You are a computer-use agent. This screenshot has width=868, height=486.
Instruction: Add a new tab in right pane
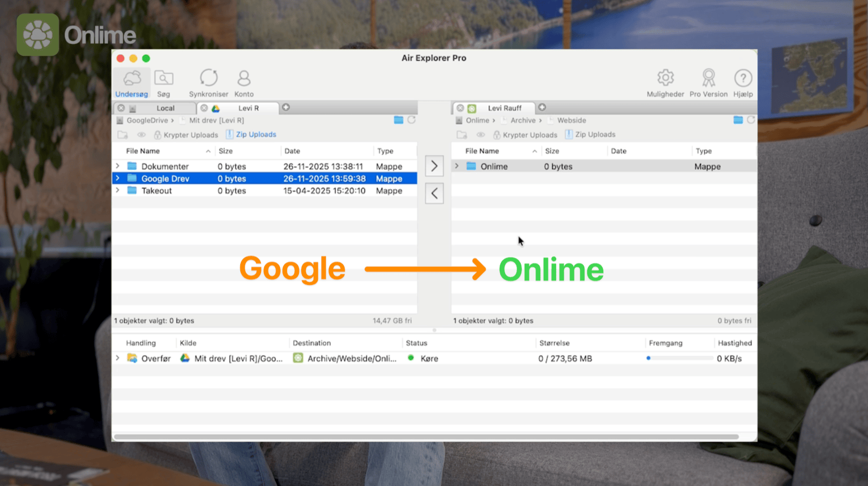point(542,107)
